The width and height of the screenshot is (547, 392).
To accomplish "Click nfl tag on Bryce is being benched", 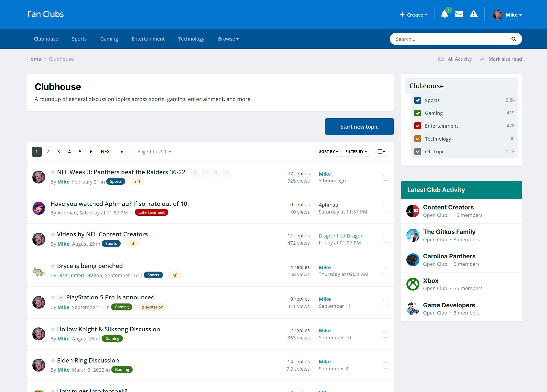I will coord(175,275).
